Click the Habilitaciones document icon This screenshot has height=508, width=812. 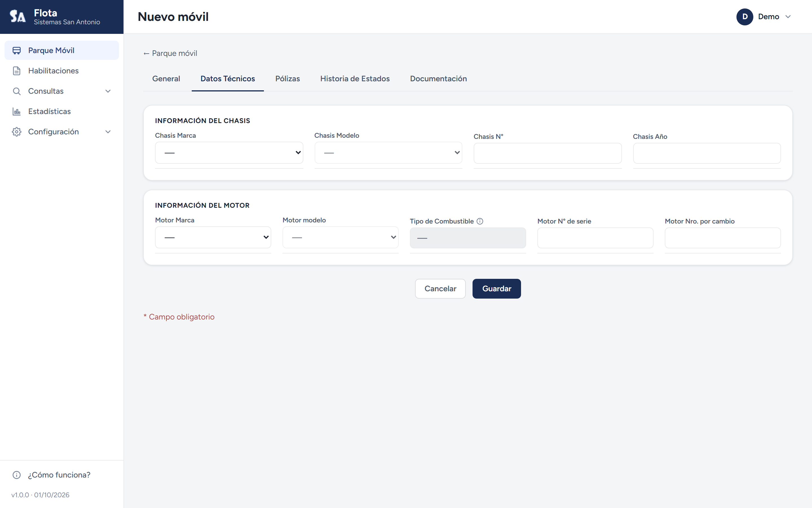pyautogui.click(x=16, y=71)
